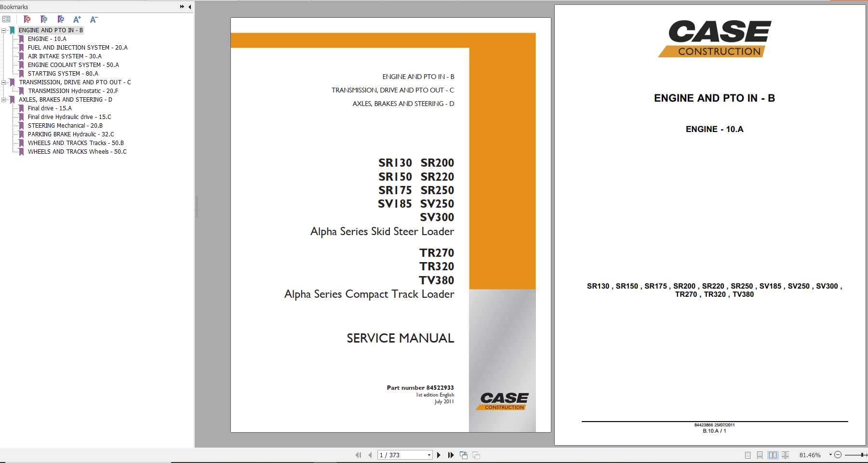The height and width of the screenshot is (463, 868).
Task: Jump to the last page
Action: (x=451, y=455)
